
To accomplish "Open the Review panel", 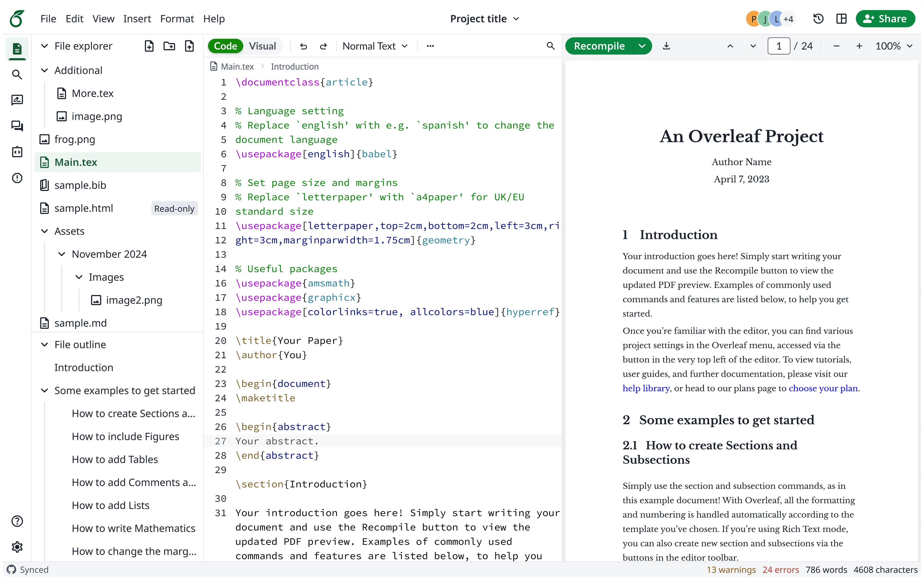I will tap(18, 100).
